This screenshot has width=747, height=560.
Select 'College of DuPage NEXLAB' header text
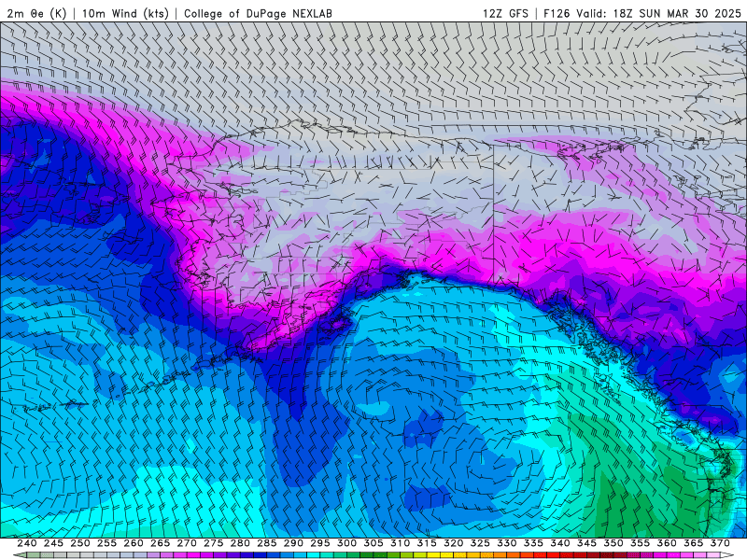(x=258, y=13)
